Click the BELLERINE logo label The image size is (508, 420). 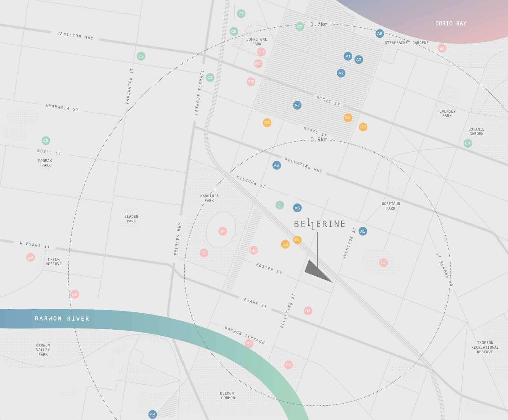tap(319, 224)
